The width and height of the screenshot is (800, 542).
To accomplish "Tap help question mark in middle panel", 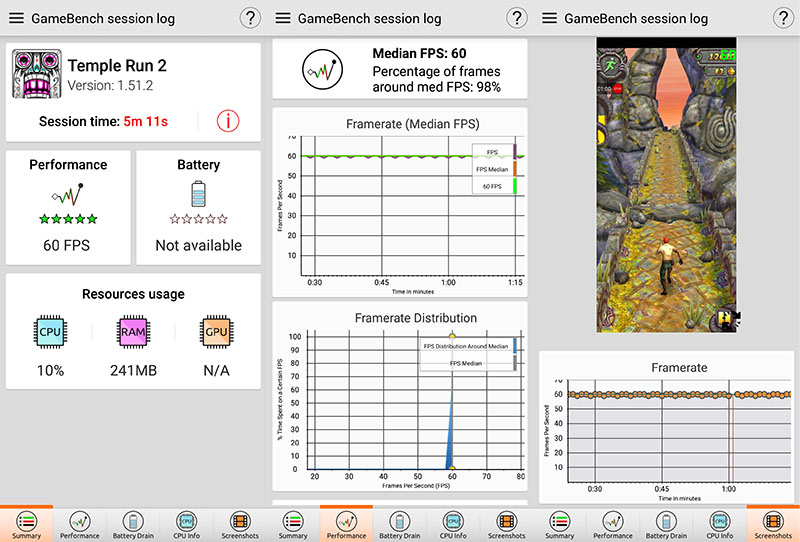I will pos(516,18).
